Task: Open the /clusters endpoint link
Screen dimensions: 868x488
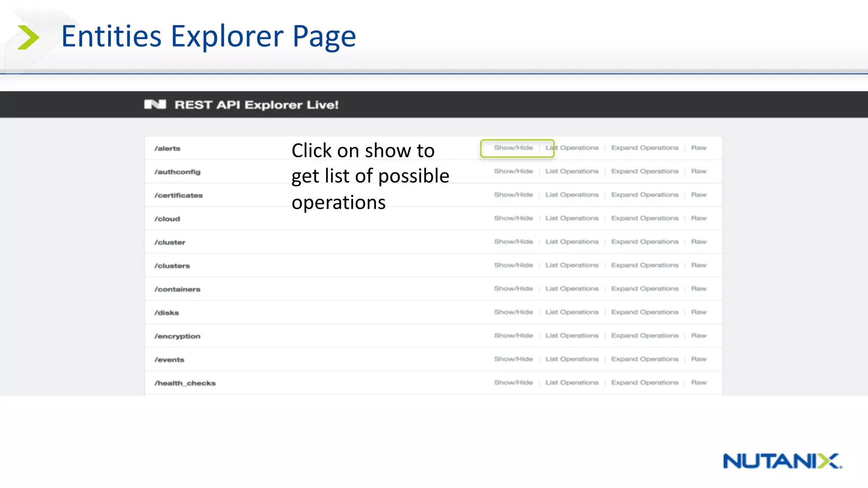Action: (x=172, y=266)
